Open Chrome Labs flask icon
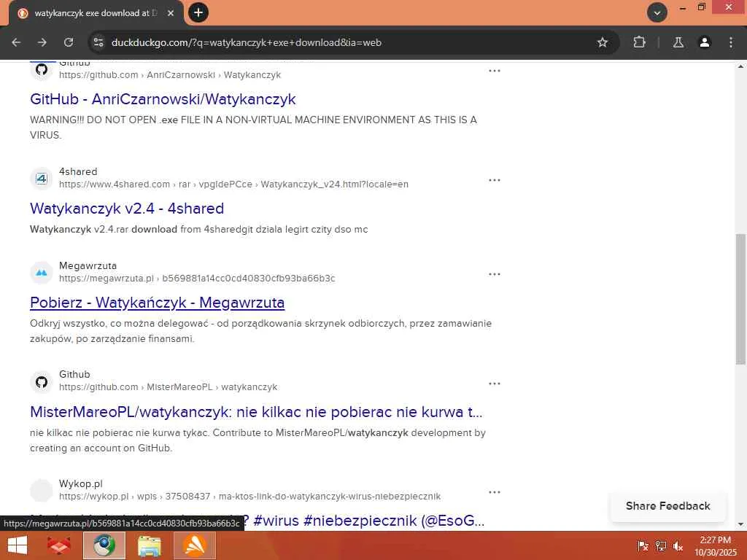747x560 pixels. (678, 42)
